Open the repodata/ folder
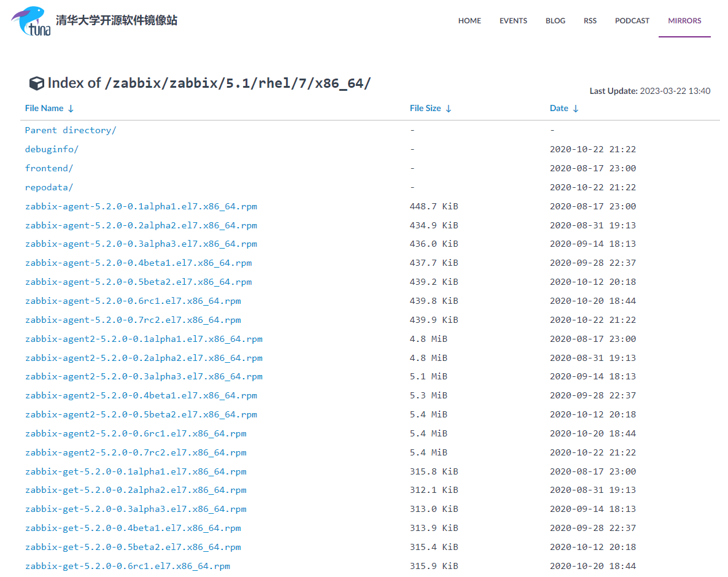Image resolution: width=728 pixels, height=577 pixels. [48, 188]
